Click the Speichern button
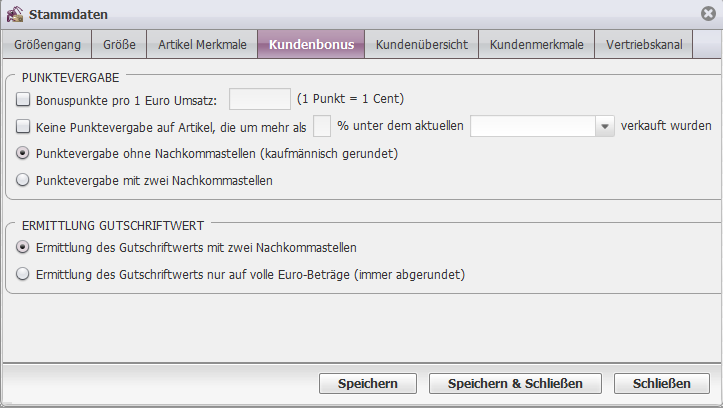Screen dimensions: 723x408 tap(367, 384)
